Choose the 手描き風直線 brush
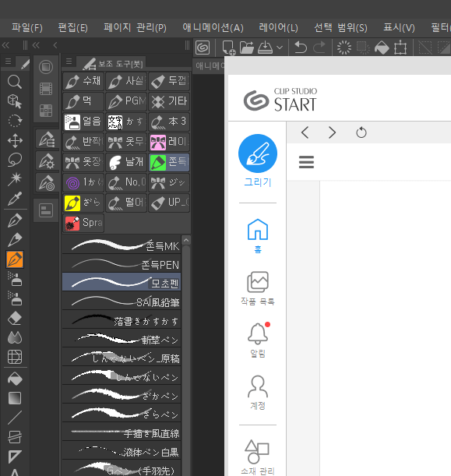Viewport: 451px width, 476px height. [122, 432]
